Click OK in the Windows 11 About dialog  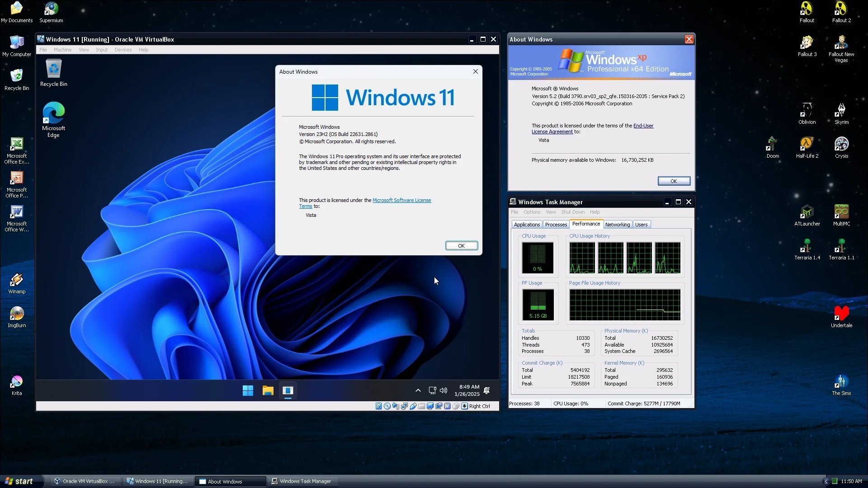click(x=461, y=245)
